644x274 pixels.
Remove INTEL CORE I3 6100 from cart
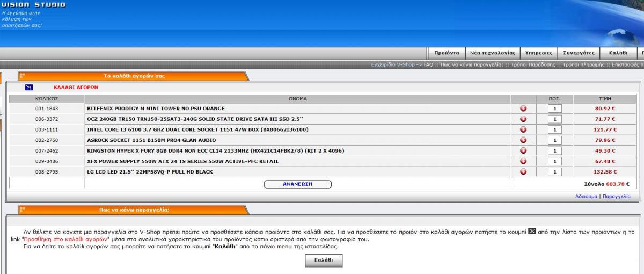tap(523, 129)
